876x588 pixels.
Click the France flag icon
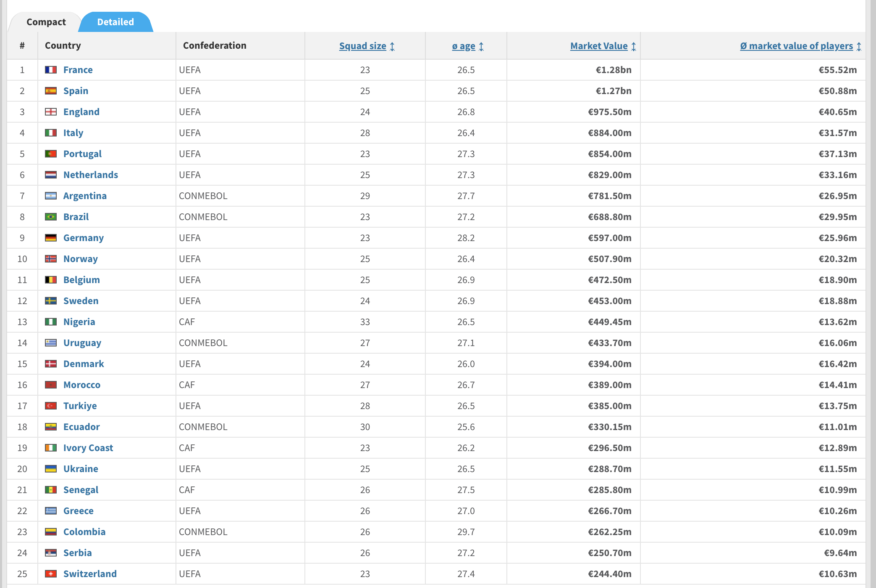click(51, 70)
